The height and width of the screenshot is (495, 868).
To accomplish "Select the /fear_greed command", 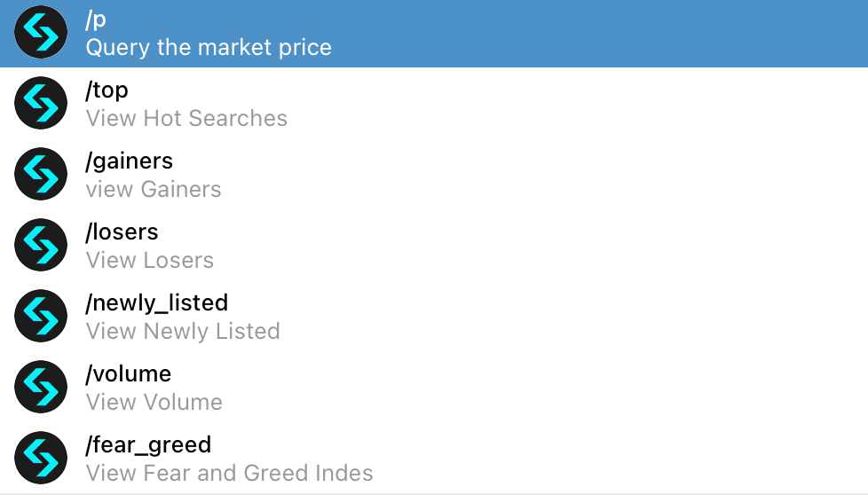I will click(434, 458).
